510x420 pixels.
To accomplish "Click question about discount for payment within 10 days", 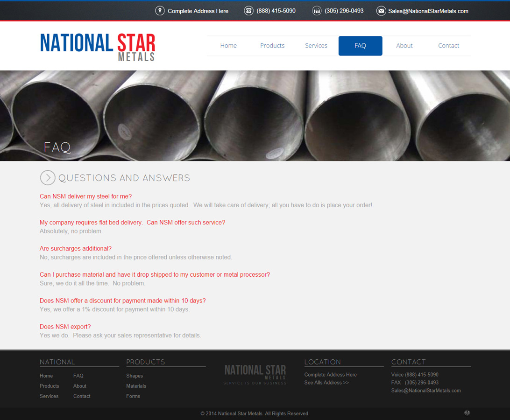I will pos(123,301).
